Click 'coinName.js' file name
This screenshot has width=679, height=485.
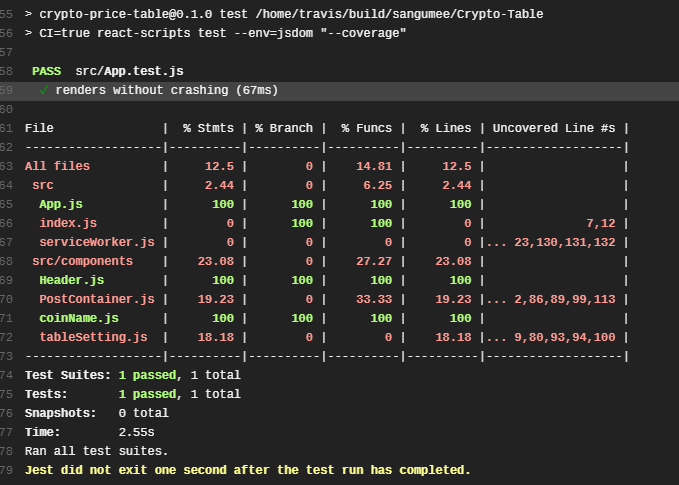(79, 318)
